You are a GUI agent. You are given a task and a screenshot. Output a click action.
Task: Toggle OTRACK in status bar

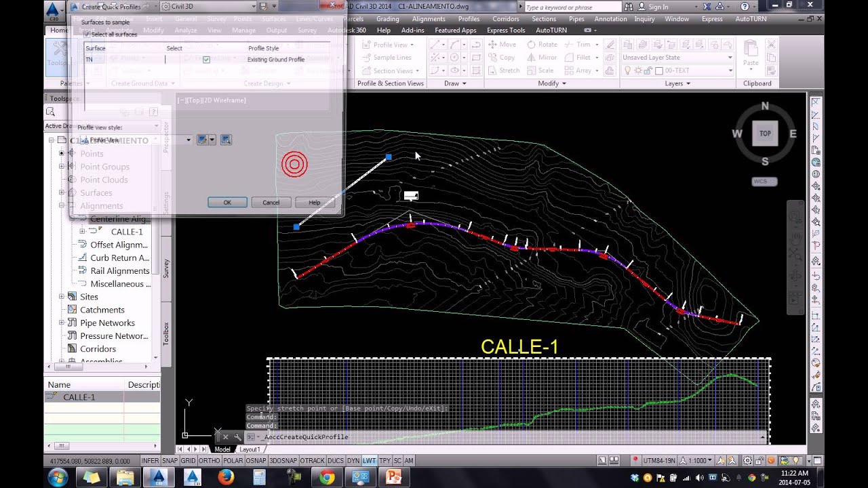pyautogui.click(x=313, y=461)
